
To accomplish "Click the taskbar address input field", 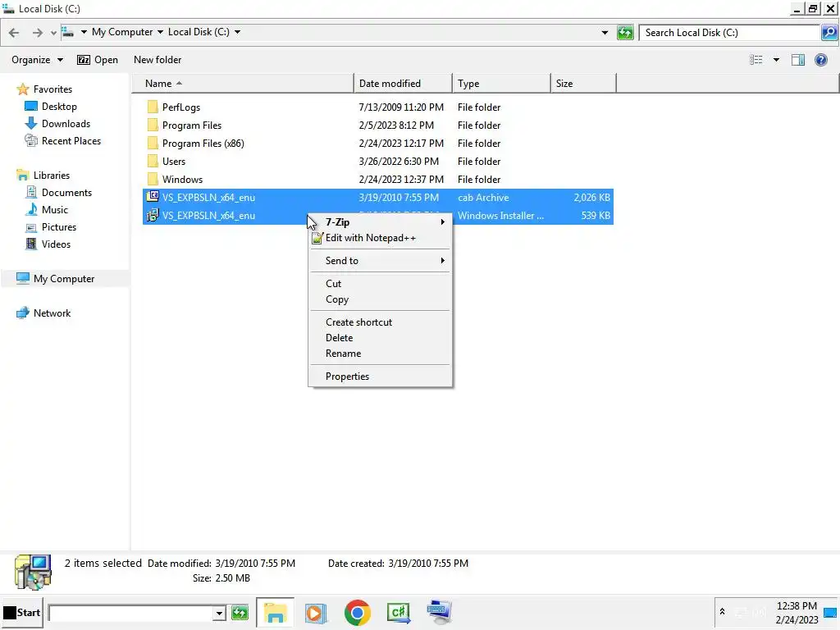I will [130, 613].
